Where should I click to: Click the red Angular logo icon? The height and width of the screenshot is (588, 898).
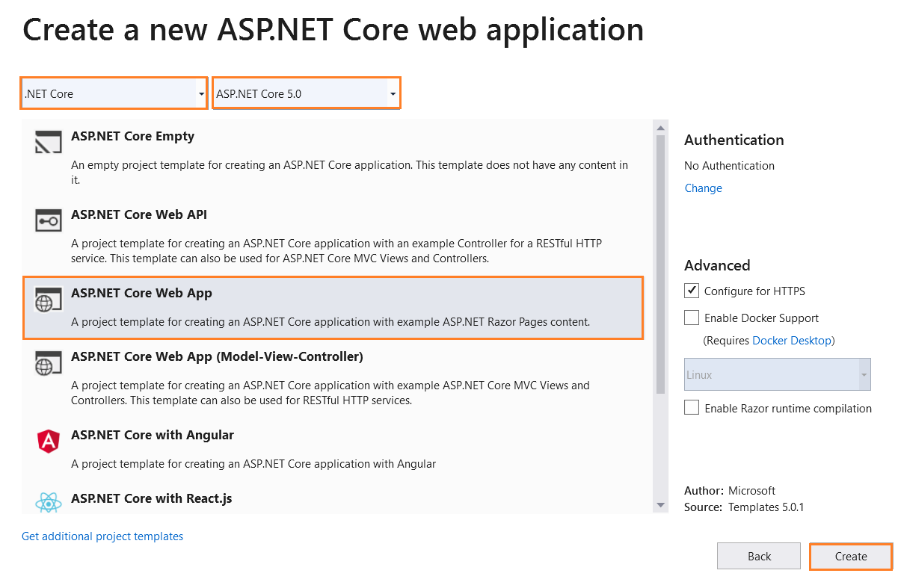point(49,442)
